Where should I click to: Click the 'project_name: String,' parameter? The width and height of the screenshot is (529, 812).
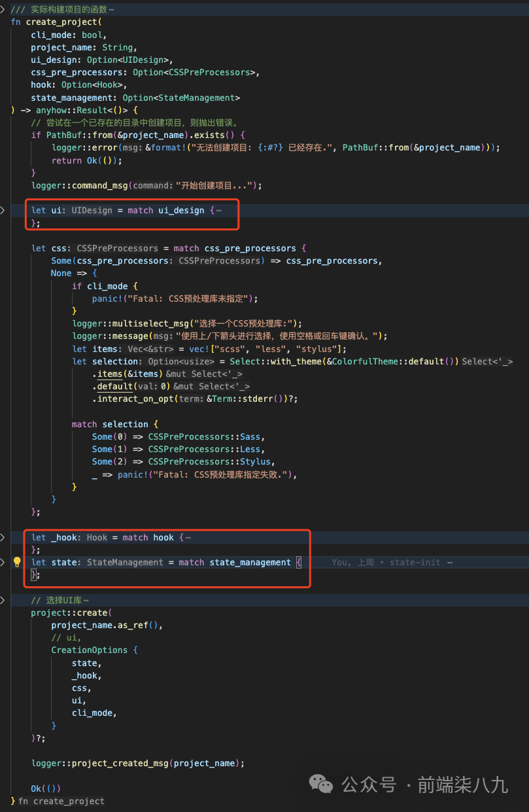pos(83,47)
